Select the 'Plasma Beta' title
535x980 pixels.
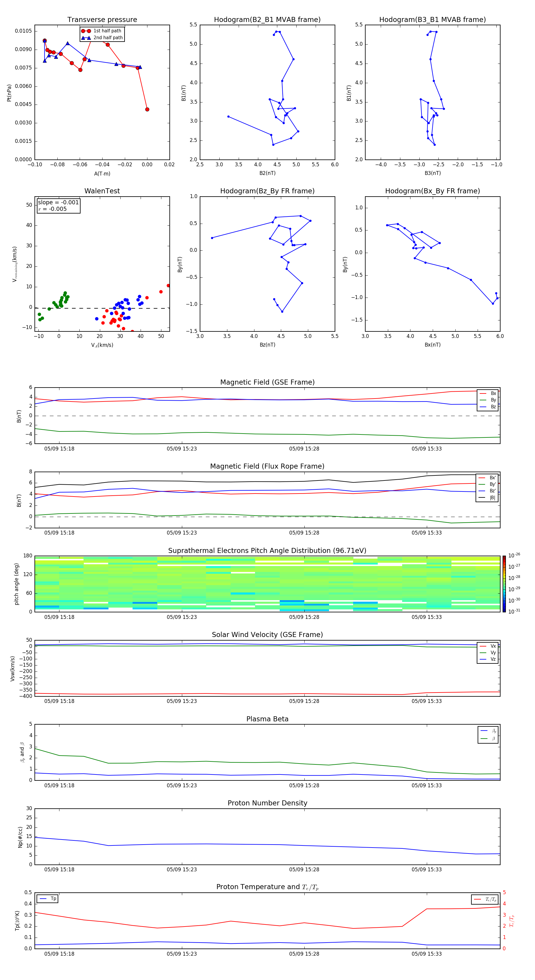pos(267,719)
